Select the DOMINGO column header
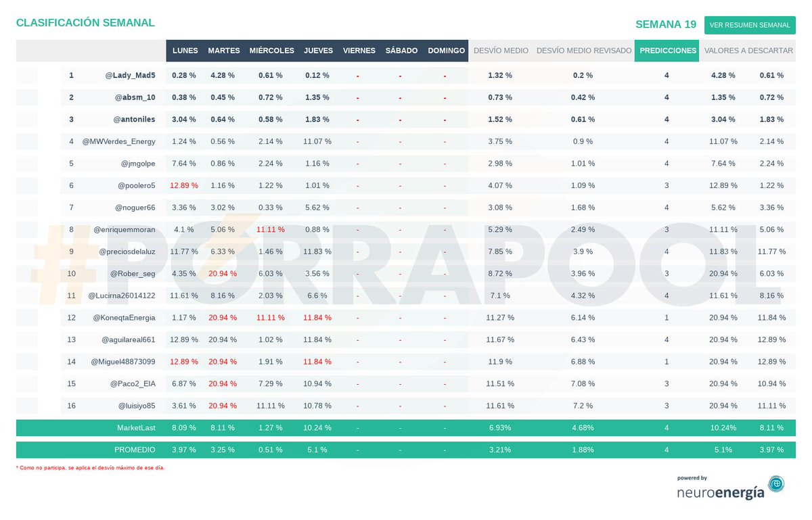 point(446,51)
